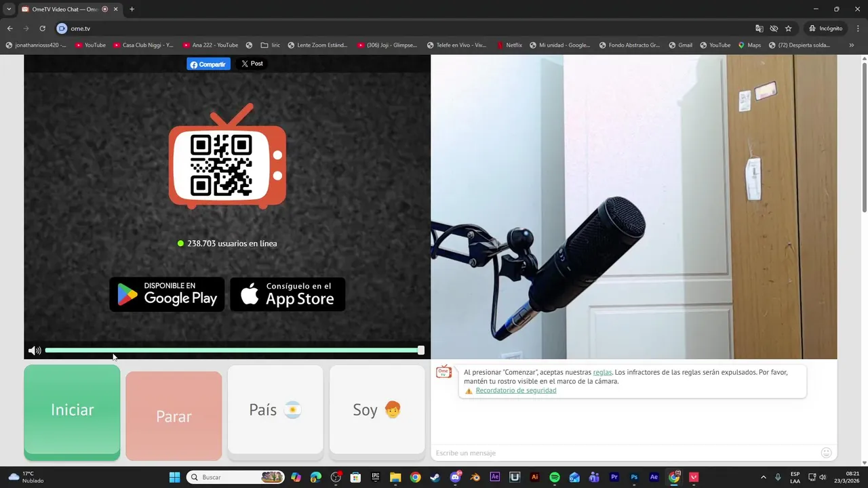
Task: Focus the Escribe un mensaje field
Action: [625, 453]
